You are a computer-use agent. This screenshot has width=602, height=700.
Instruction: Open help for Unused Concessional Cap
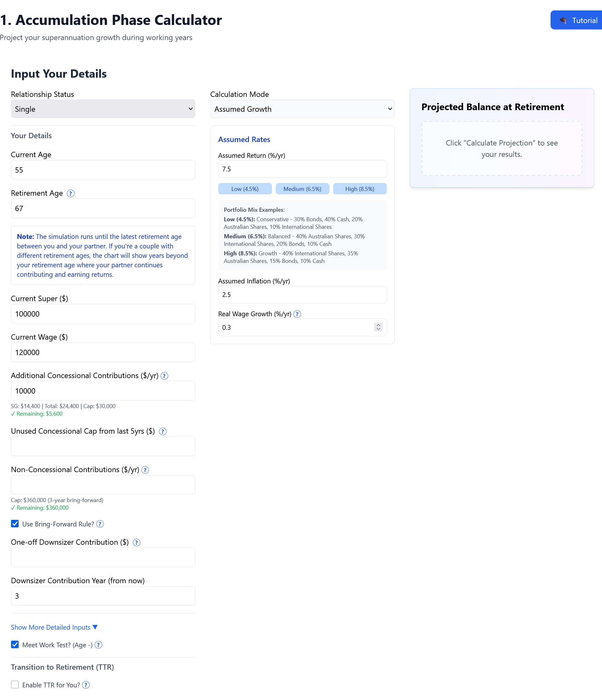pos(163,431)
